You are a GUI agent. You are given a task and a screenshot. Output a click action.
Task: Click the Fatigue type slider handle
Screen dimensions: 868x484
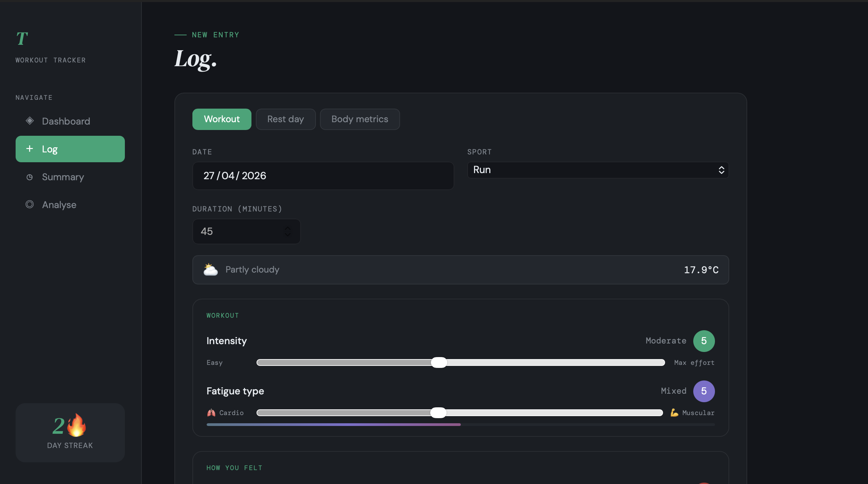438,413
